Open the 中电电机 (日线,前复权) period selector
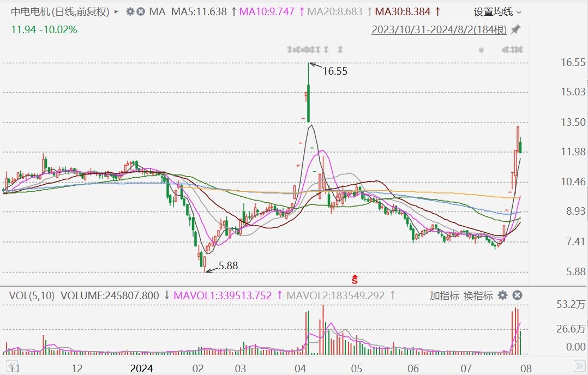 (x=61, y=12)
